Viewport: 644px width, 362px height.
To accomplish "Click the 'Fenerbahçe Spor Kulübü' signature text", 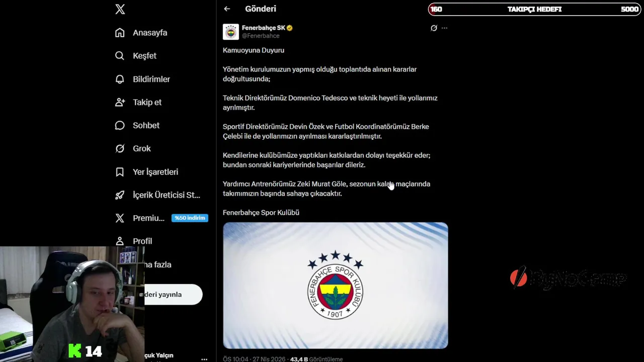I will (261, 213).
